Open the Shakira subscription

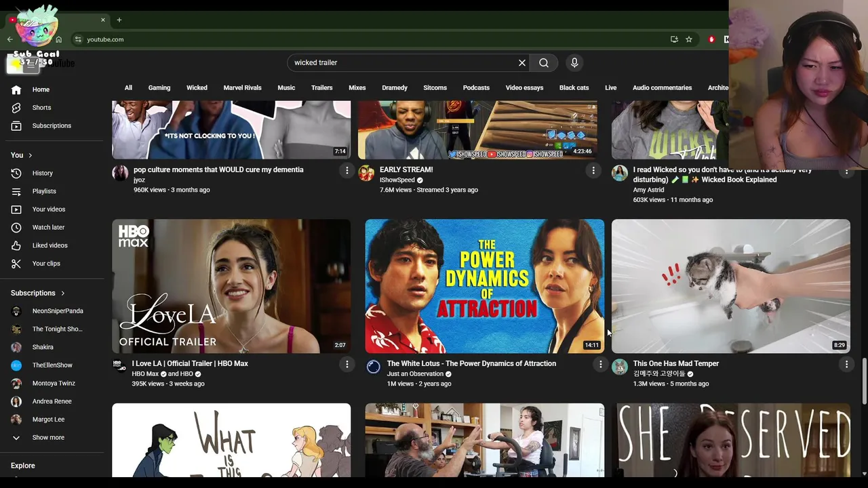43,347
